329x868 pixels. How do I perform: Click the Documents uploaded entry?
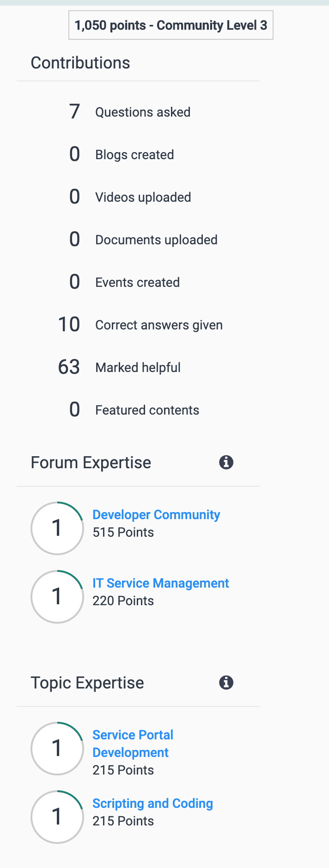[143, 240]
